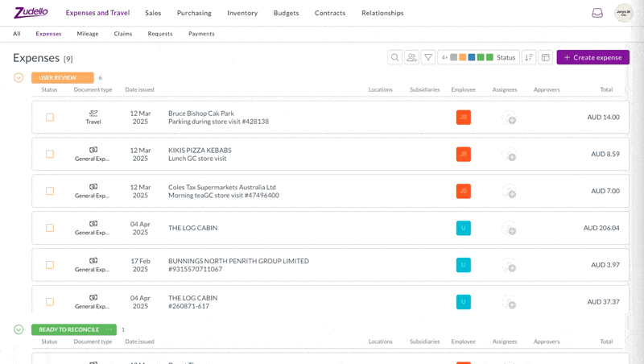
Task: Open the Status color filter dropdown
Action: [478, 57]
